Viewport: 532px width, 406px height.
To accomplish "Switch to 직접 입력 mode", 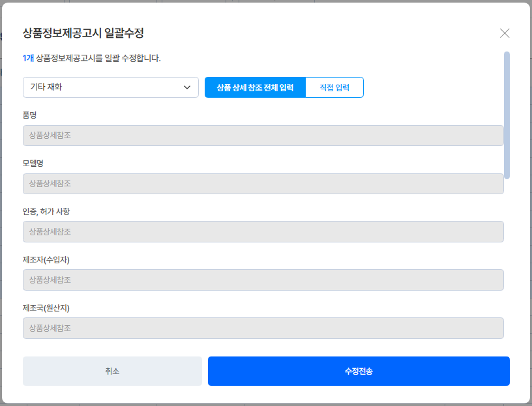I will 334,87.
